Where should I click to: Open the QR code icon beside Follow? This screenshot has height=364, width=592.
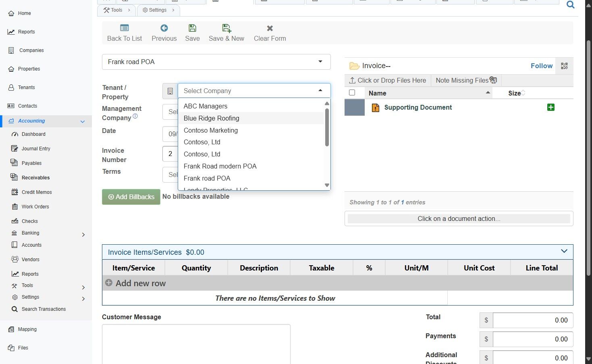pyautogui.click(x=564, y=66)
